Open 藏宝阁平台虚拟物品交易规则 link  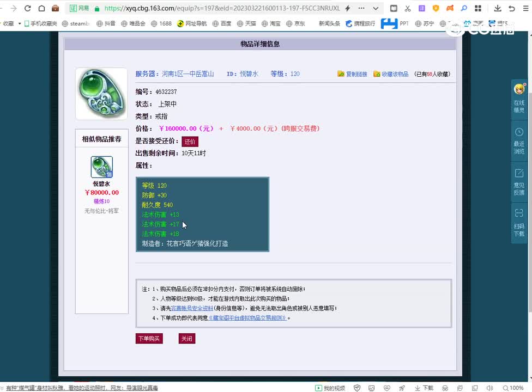[x=247, y=317]
